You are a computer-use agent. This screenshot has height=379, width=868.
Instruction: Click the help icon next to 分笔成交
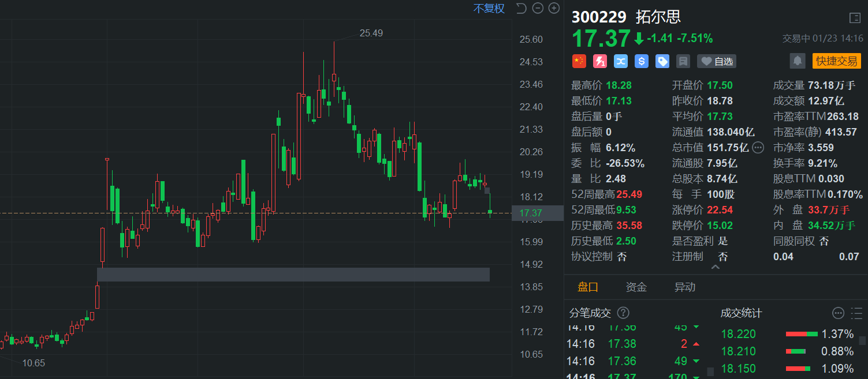(x=623, y=313)
